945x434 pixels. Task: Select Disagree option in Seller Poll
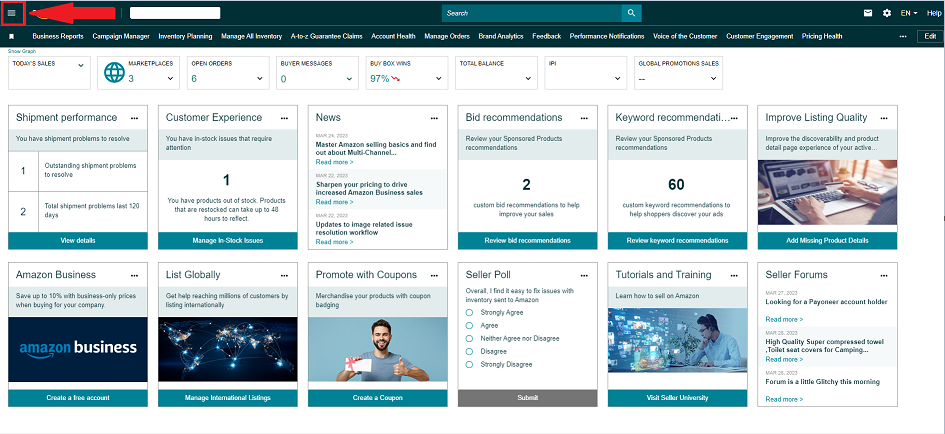[469, 351]
